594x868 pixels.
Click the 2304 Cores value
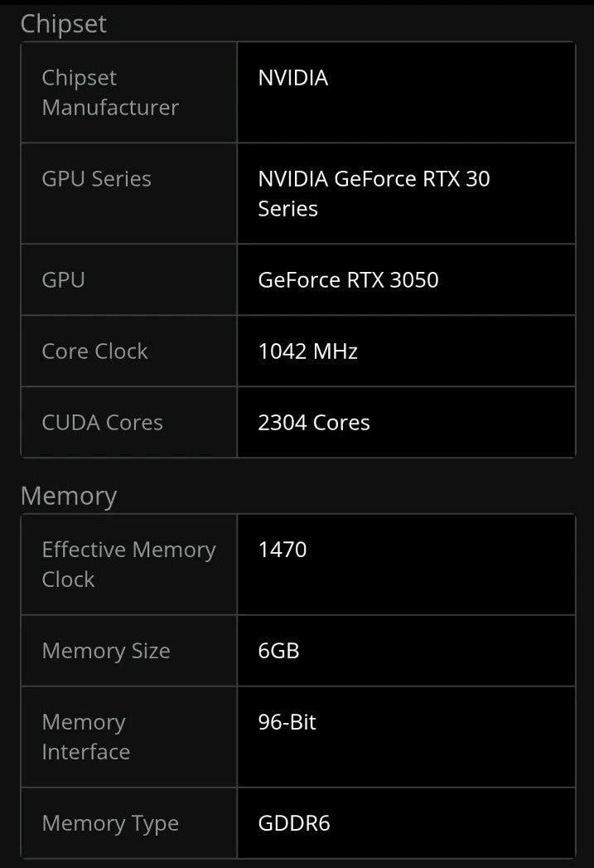click(x=314, y=423)
